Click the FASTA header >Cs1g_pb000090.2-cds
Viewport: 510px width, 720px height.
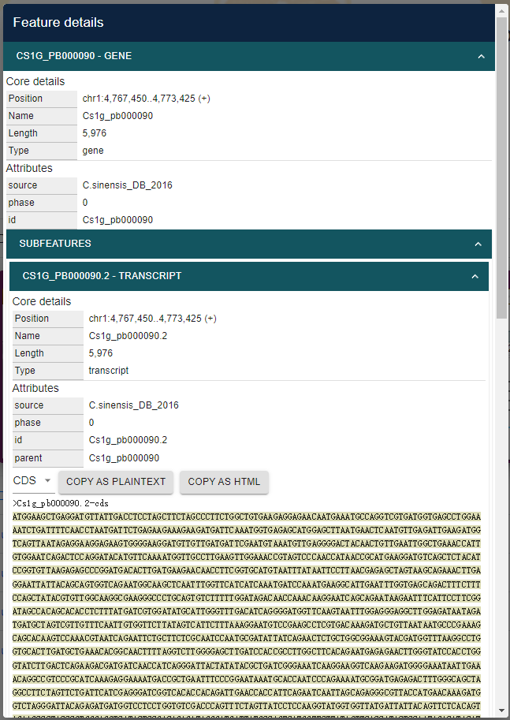(61, 503)
